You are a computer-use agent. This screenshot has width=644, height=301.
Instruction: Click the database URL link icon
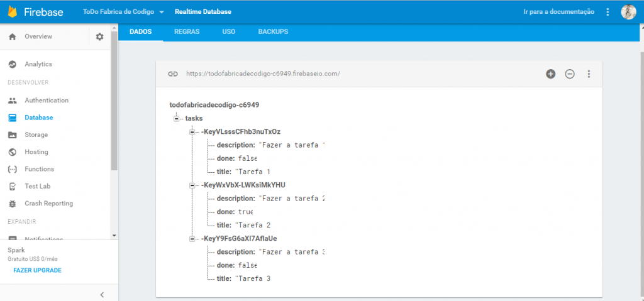[173, 74]
